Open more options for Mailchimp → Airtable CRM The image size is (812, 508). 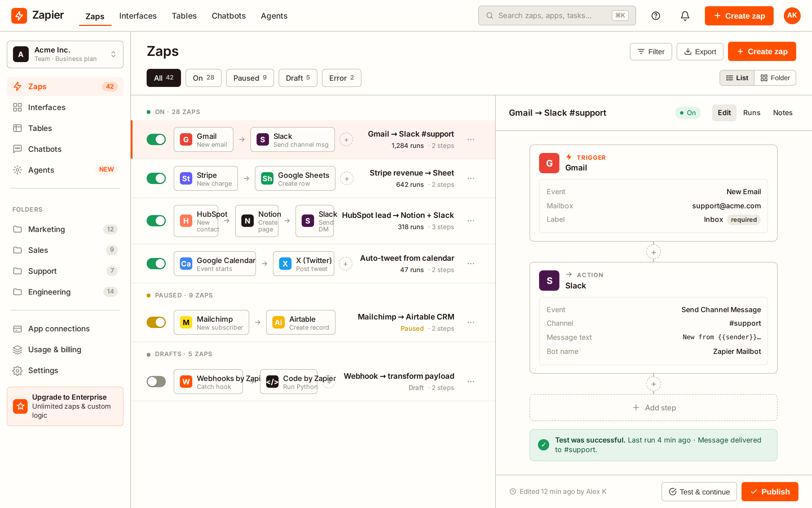[471, 323]
